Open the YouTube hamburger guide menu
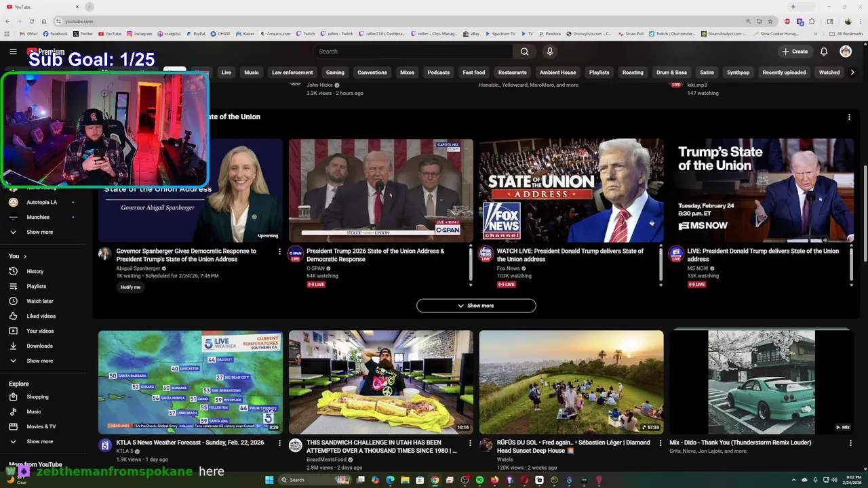This screenshot has height=488, width=868. [13, 52]
